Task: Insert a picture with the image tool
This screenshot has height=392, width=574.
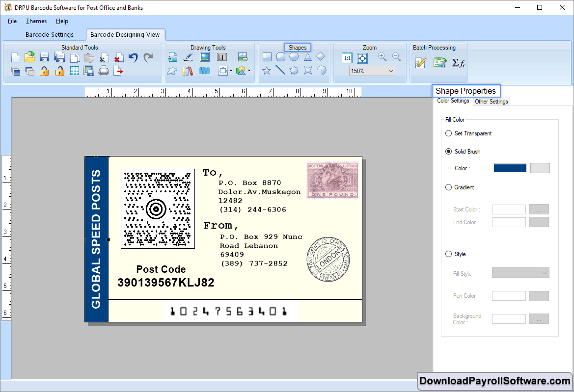Action: point(205,57)
